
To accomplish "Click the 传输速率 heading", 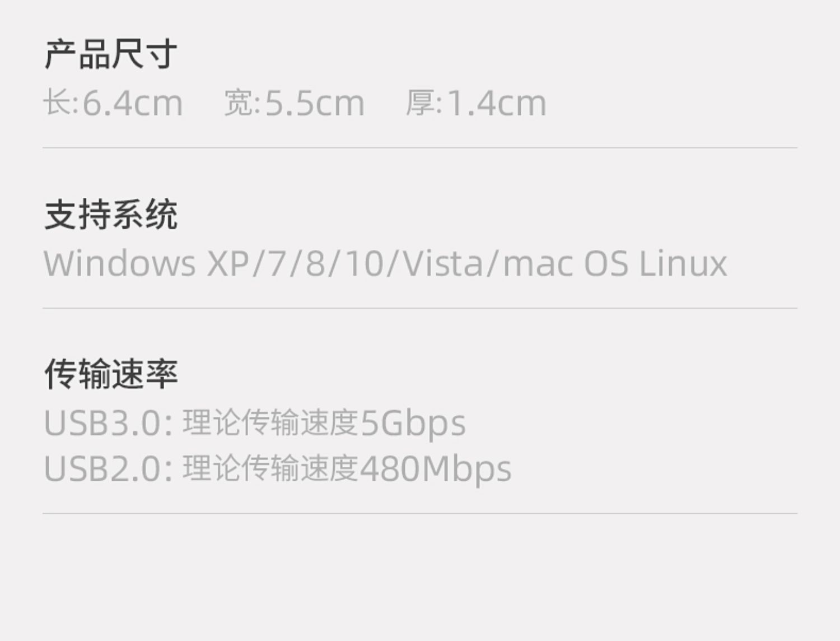I will click(x=111, y=374).
